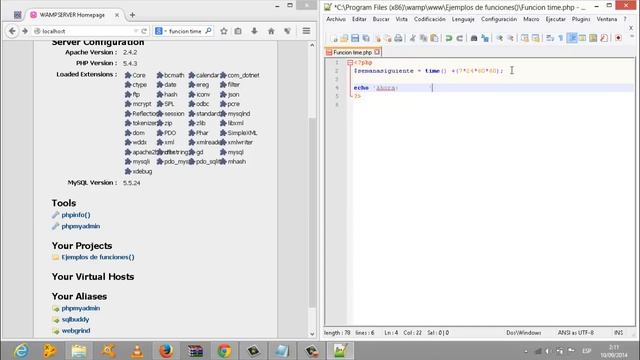Click Dos\Windows in Notepad++ status bar
Image resolution: width=640 pixels, height=360 pixels.
click(524, 333)
